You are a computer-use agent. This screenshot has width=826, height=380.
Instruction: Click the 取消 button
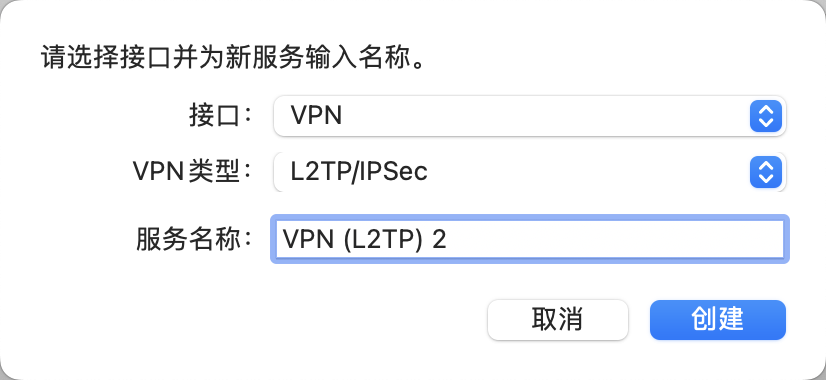click(557, 320)
